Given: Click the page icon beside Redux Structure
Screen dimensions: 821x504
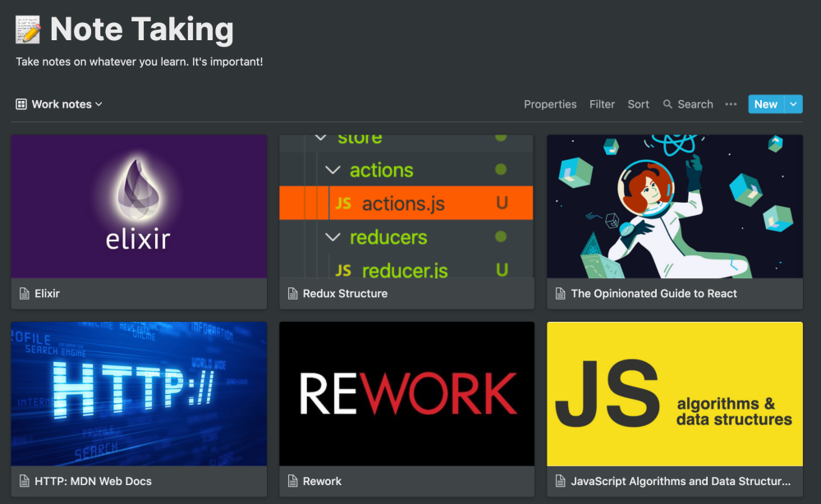Looking at the screenshot, I should pos(293,294).
